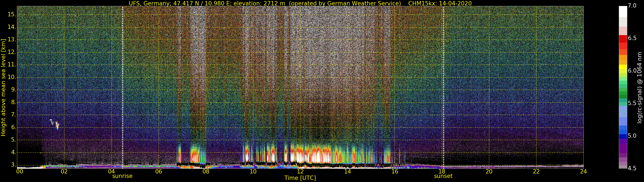Click the plot title starting "UFS, Germany"
Viewport: 644px width, 182px height.
[300, 3]
